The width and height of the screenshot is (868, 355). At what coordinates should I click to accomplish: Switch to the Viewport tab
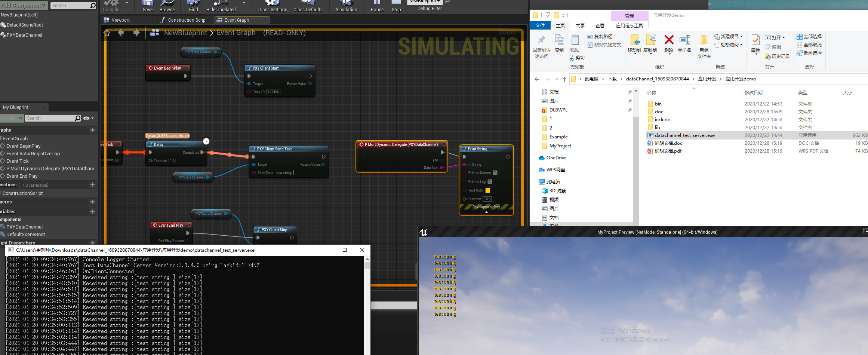[x=121, y=20]
